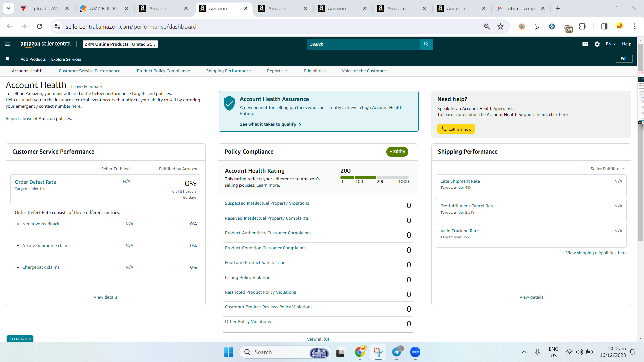644x362 pixels.
Task: Click the Windows Start button
Action: coord(228,352)
